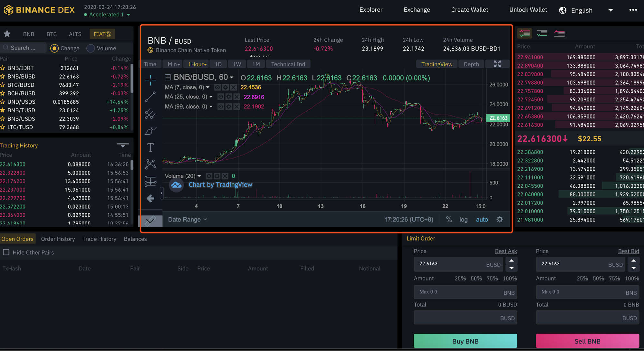644x351 pixels.
Task: Hide MA 25 indicator using eye icon
Action: pos(221,97)
